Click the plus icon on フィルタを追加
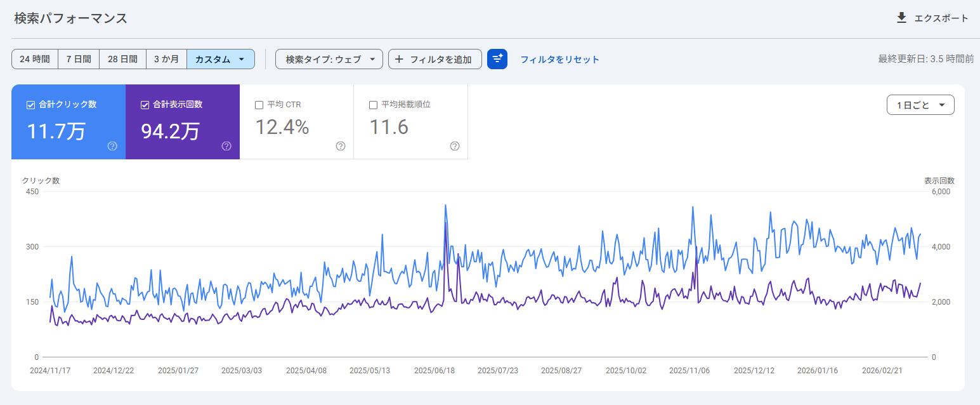The width and height of the screenshot is (980, 405). click(399, 59)
